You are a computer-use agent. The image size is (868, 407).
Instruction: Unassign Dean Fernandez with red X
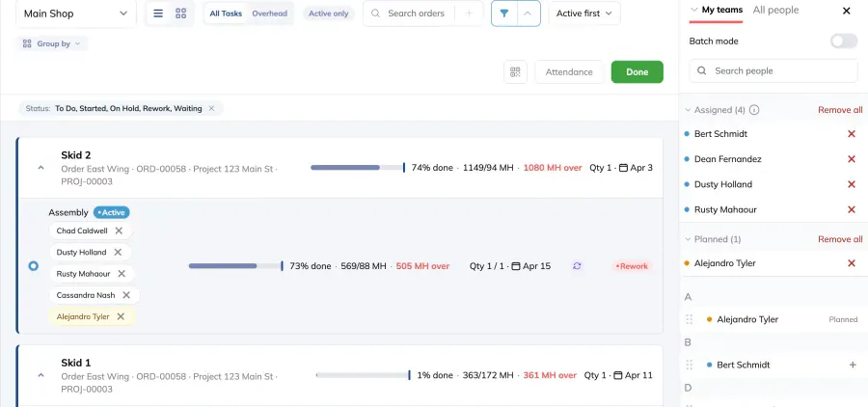[852, 159]
